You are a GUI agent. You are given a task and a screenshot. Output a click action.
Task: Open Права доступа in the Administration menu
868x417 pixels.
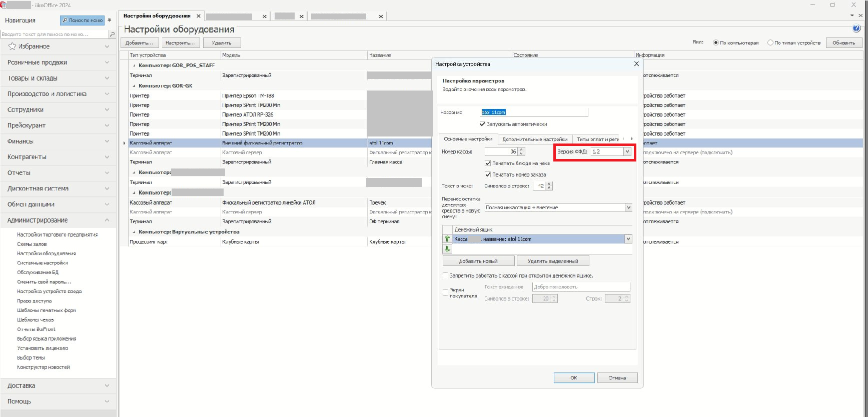click(34, 301)
